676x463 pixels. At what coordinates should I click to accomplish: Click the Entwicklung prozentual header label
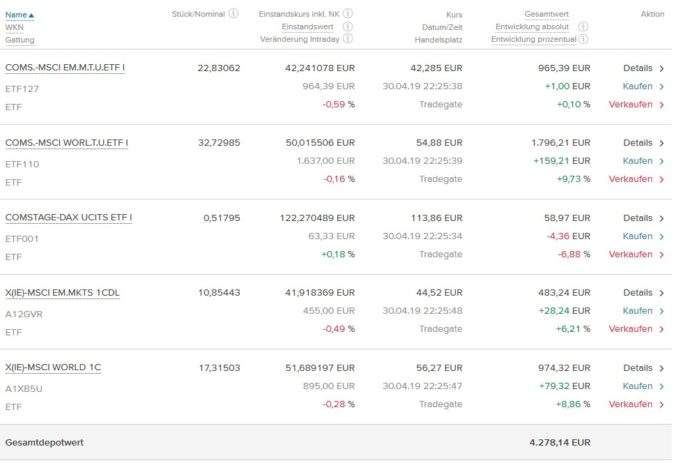tap(534, 39)
